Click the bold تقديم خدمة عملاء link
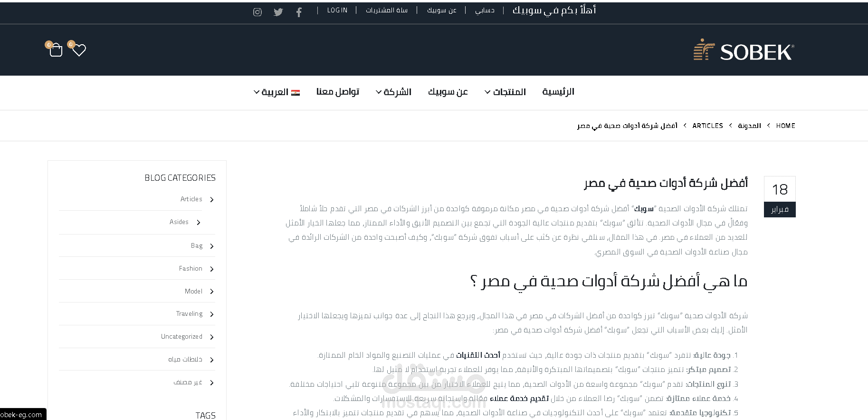Screen dimensions: 868x420 point(519,398)
